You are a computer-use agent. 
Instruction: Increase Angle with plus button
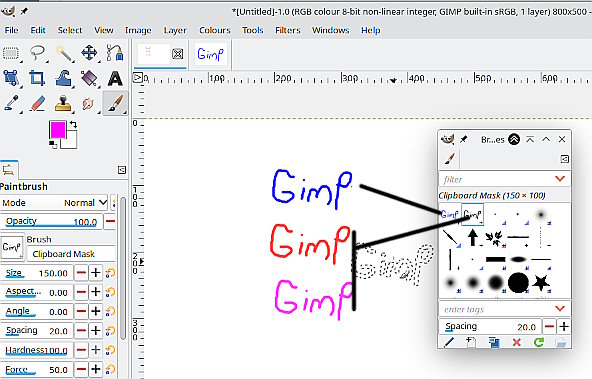click(96, 311)
